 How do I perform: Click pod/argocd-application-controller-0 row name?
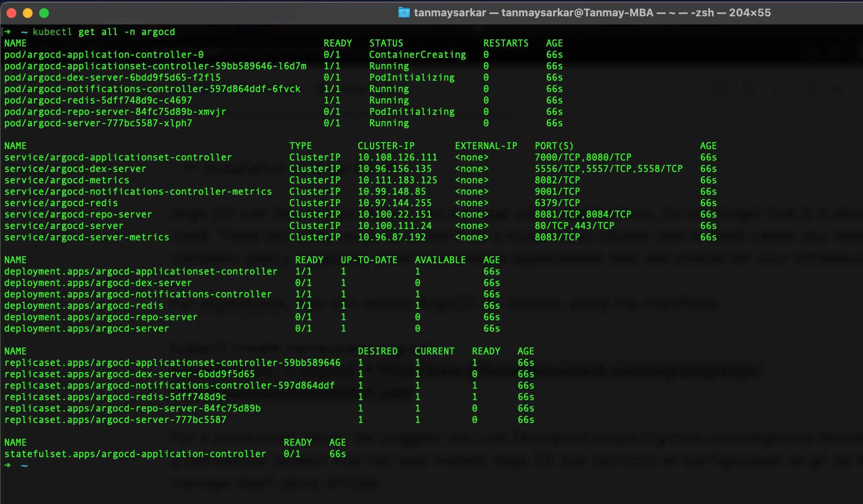coord(104,55)
